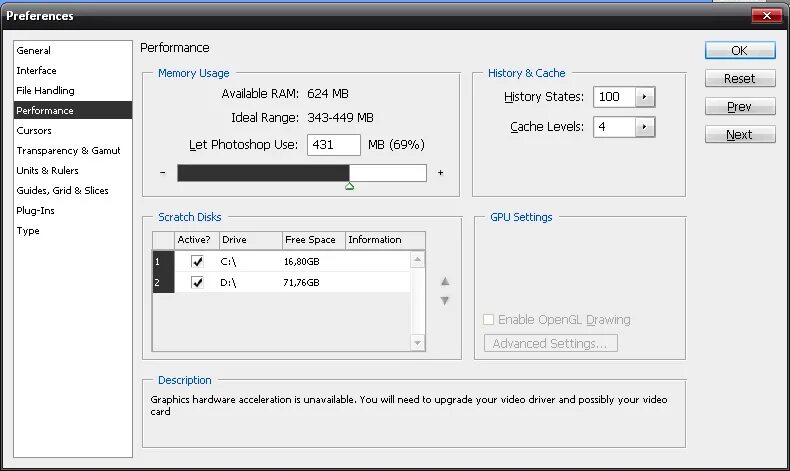Uncheck the Active checkbox for drive D:\
Image resolution: width=790 pixels, height=471 pixels.
(x=197, y=282)
